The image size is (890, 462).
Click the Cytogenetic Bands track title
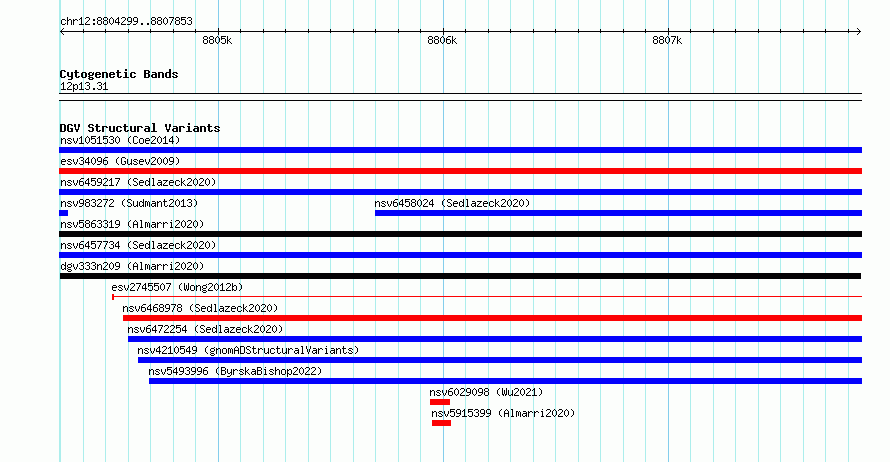(119, 74)
